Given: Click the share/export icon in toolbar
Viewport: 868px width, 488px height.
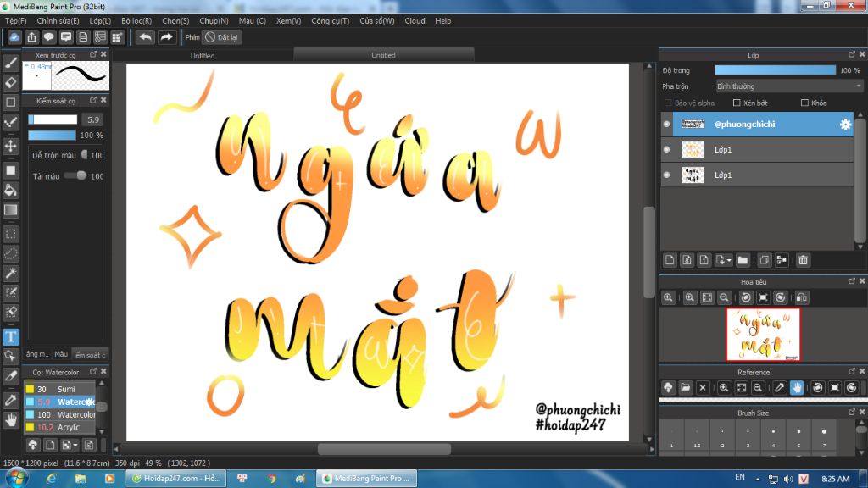Looking at the screenshot, I should click(31, 37).
